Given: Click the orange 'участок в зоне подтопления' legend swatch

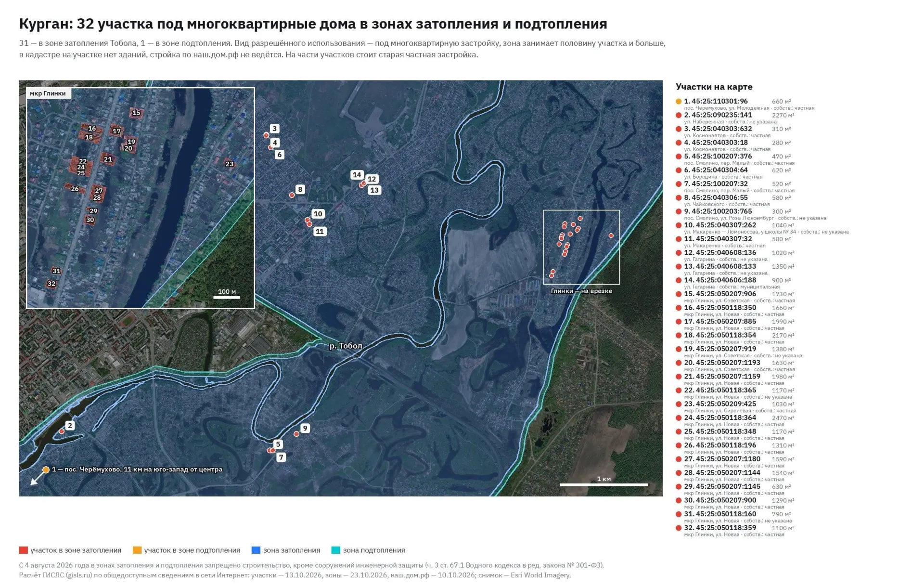Looking at the screenshot, I should tap(137, 550).
